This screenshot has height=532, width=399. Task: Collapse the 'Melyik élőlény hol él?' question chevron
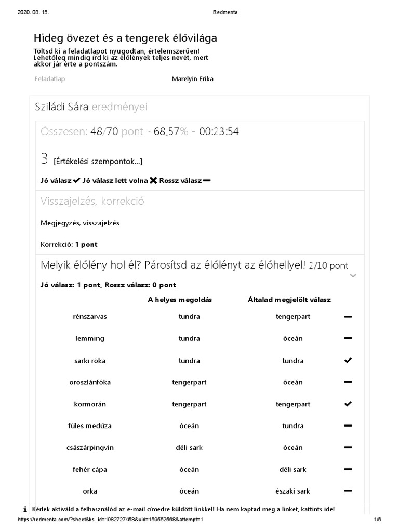[353, 276]
